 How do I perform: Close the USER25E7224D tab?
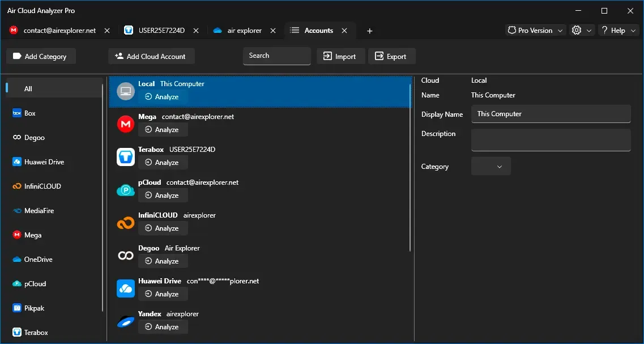197,31
